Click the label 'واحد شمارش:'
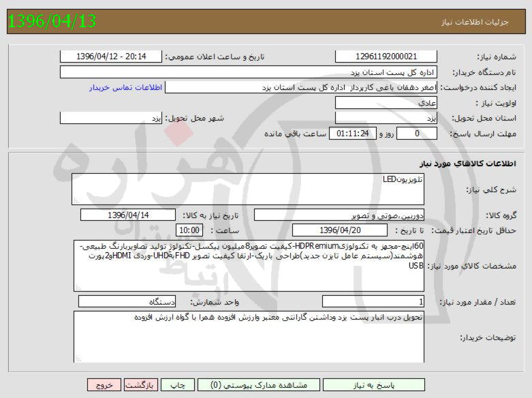This screenshot has height=398, width=532. point(215,302)
